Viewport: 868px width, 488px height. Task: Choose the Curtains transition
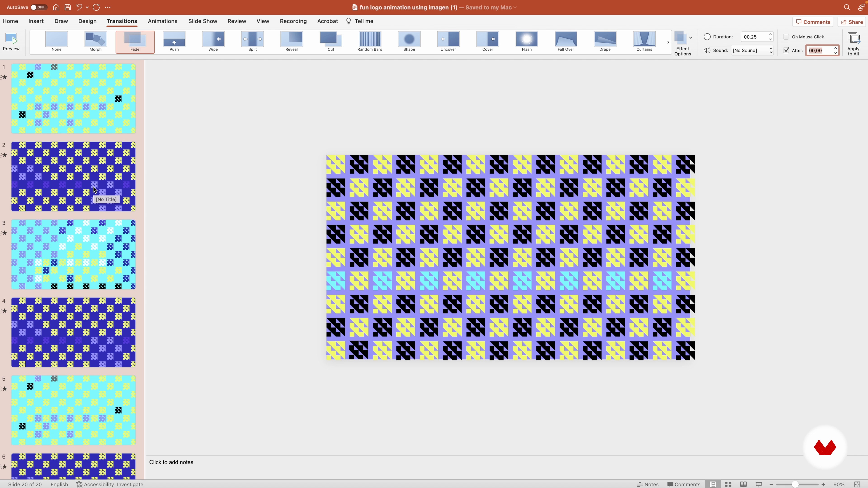click(644, 42)
